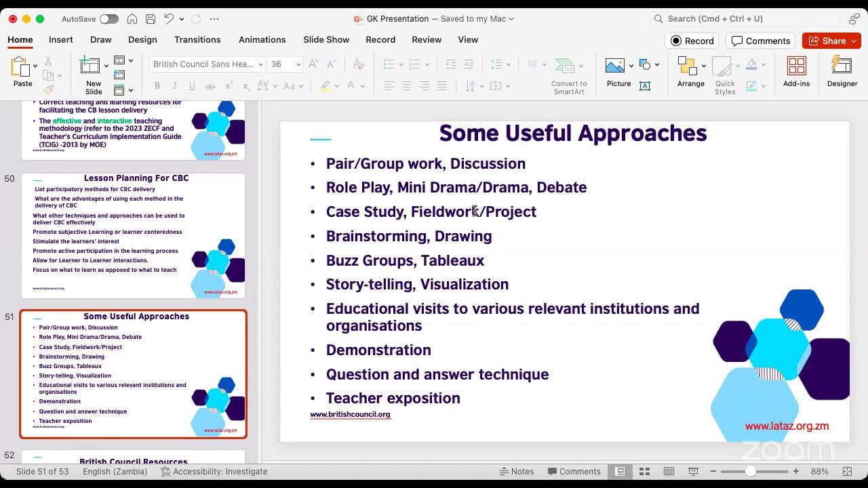Open Comments button at top right

[x=761, y=41]
